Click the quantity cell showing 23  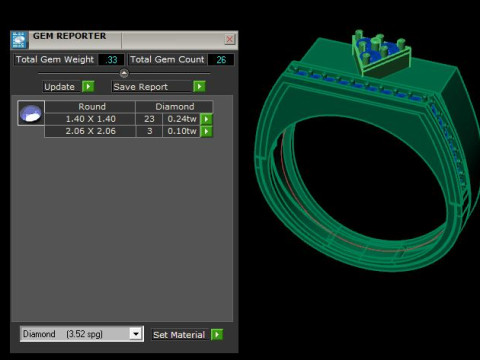pos(149,119)
